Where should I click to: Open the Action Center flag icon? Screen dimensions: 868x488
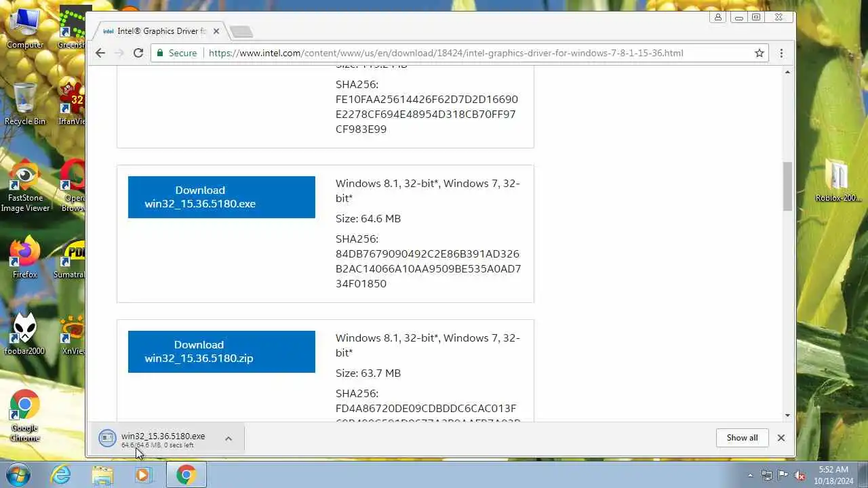tap(783, 475)
